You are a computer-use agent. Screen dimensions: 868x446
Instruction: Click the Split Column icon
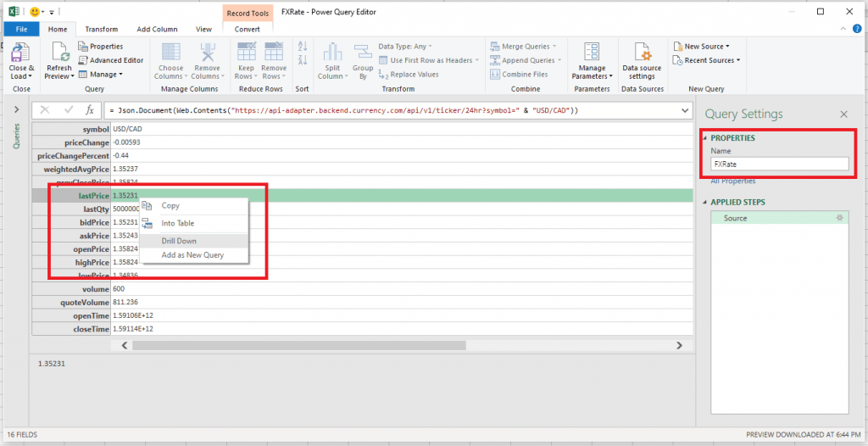(332, 53)
